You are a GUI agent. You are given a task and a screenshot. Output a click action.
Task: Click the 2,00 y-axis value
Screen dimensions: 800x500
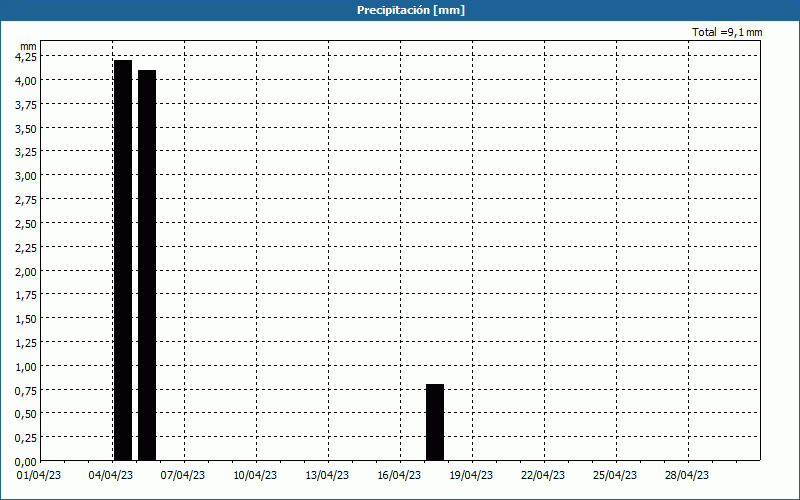tap(26, 271)
